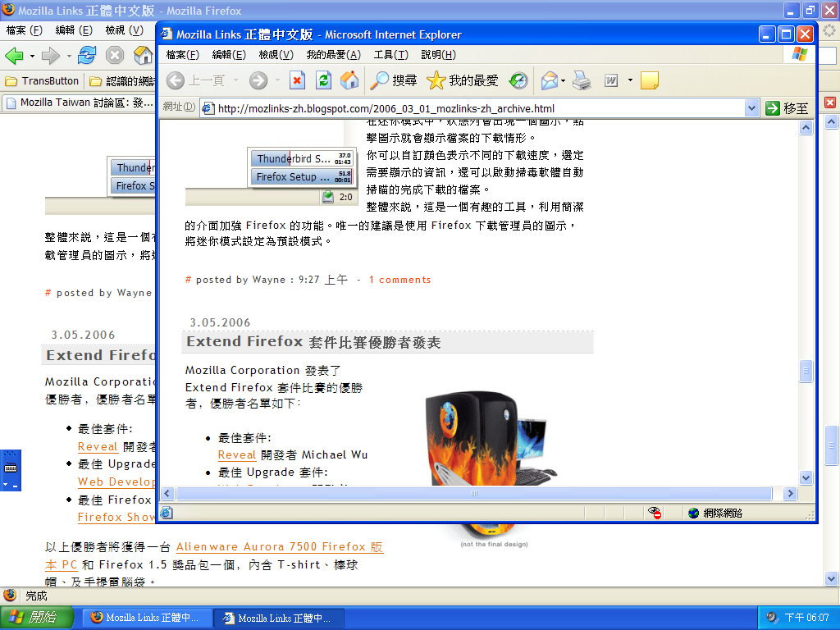Click the privacy report icon in IE status bar
The width and height of the screenshot is (840, 630).
(654, 513)
